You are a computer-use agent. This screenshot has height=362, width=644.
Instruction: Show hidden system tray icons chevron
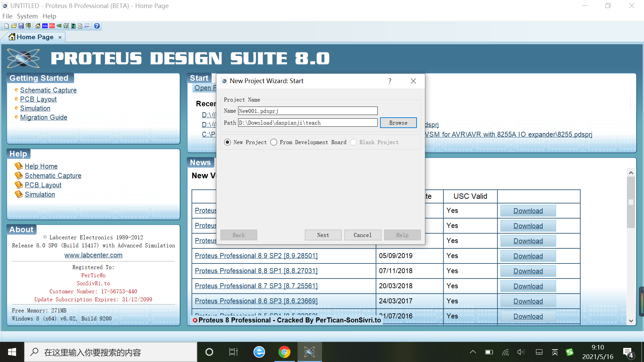[473, 352]
